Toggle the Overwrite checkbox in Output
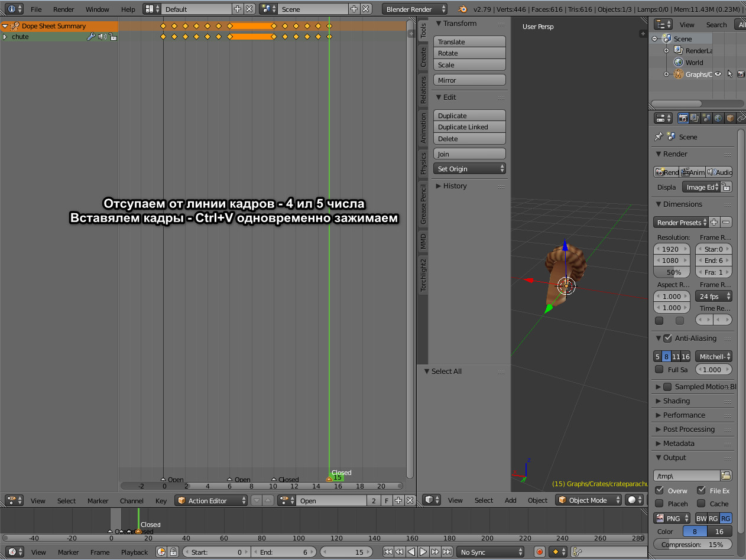The image size is (746, 560). pos(659,490)
